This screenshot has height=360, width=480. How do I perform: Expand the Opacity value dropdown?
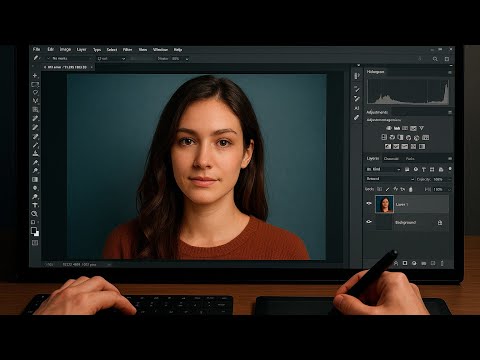[x=449, y=179]
